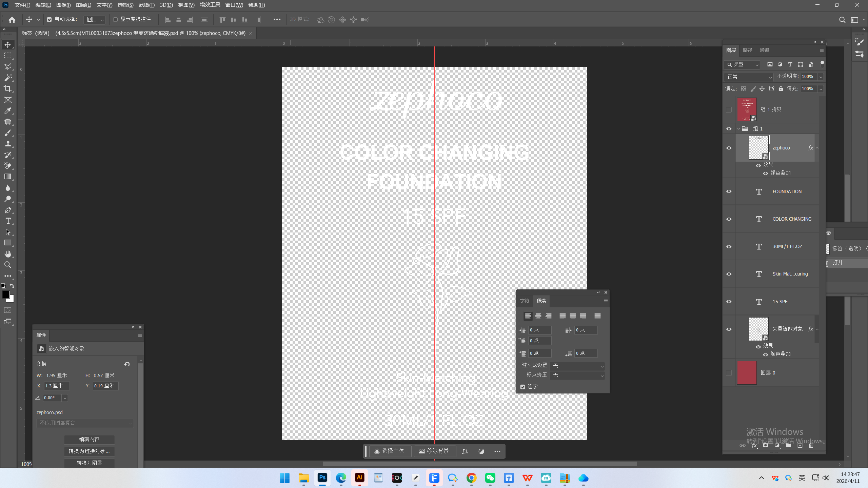Switch to the 字符 tab
This screenshot has height=488, width=868.
click(525, 301)
